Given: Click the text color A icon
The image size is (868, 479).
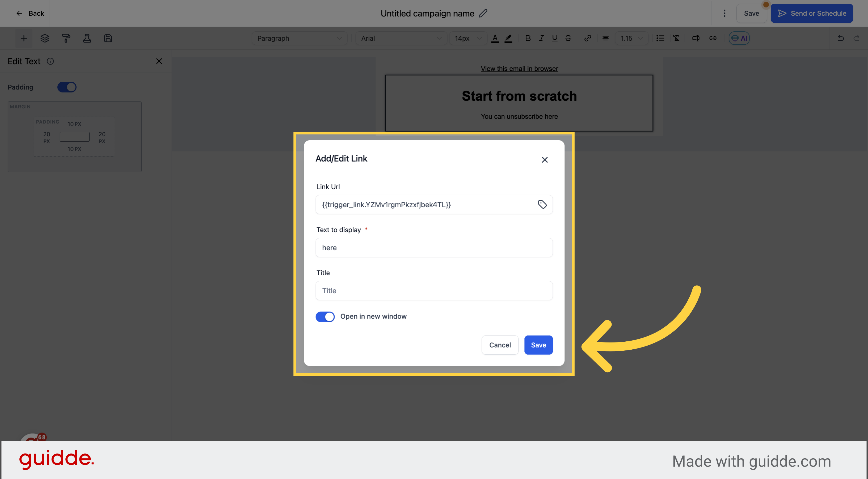Looking at the screenshot, I should click(495, 39).
